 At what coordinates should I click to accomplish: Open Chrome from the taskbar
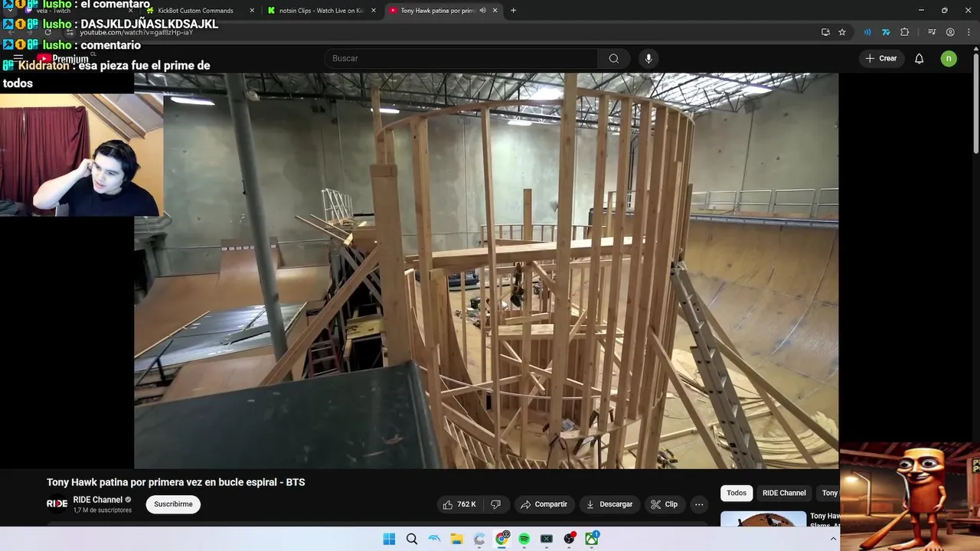click(502, 539)
